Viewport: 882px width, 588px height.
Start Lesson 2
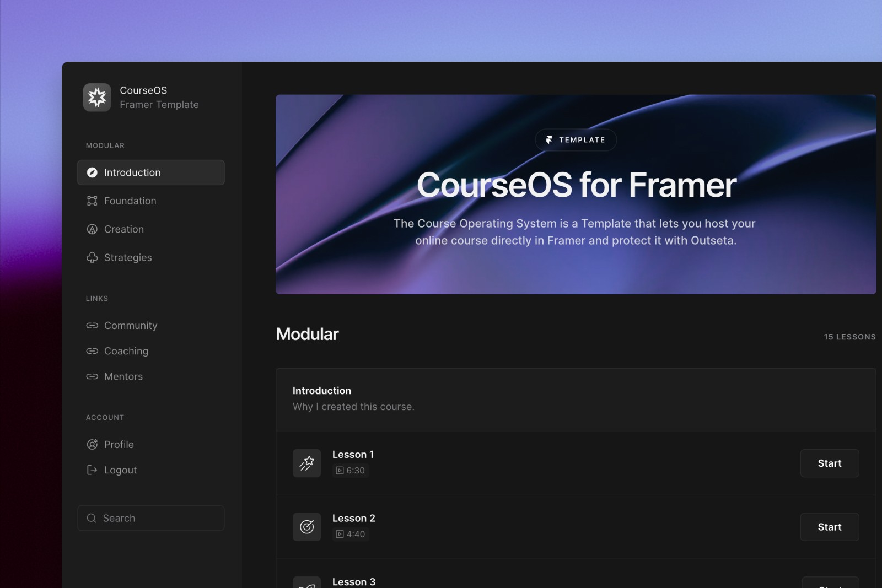(830, 527)
